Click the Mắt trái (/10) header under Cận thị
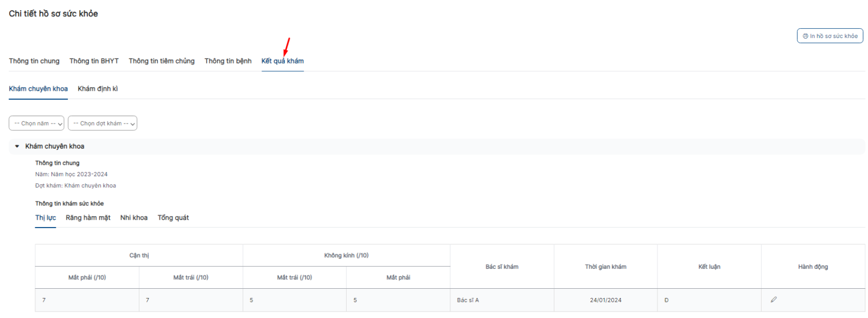Screen dimensions: 868x318 191,278
